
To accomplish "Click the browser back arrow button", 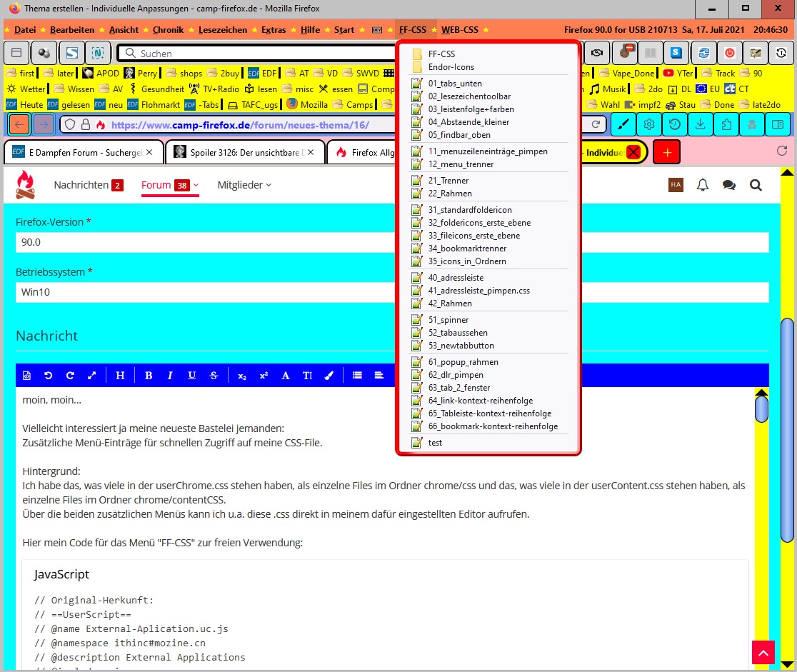I will [x=19, y=124].
